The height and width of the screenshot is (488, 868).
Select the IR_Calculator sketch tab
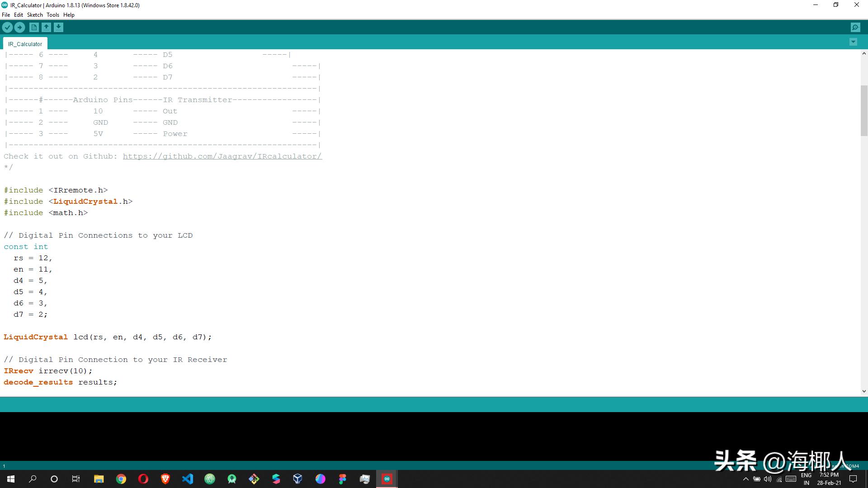tap(25, 43)
